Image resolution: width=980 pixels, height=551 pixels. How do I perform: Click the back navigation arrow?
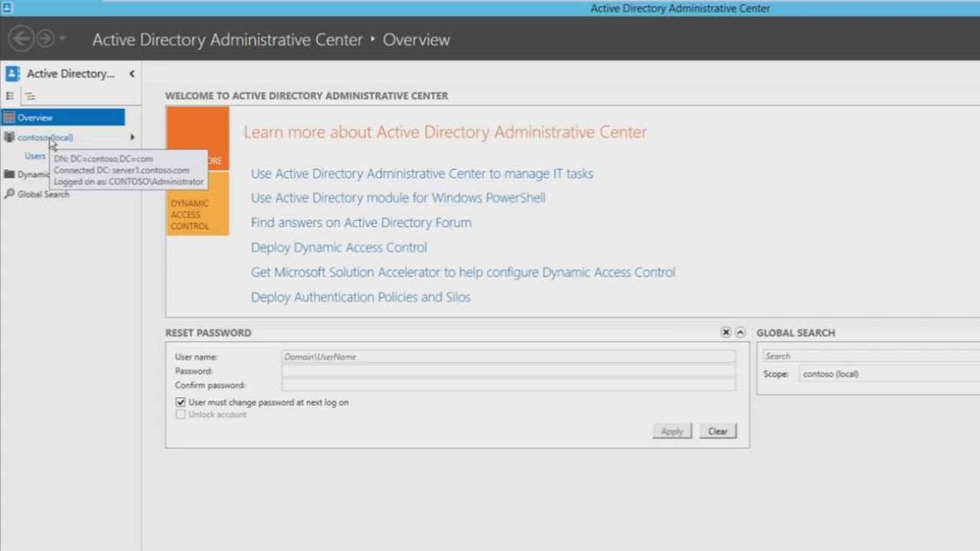click(21, 38)
